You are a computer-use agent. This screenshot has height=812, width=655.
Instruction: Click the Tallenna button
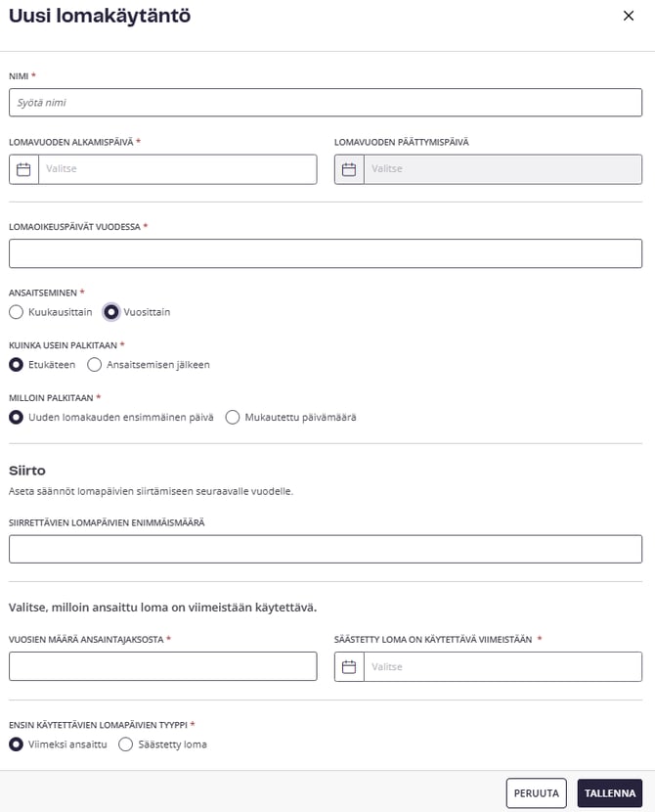pos(609,793)
